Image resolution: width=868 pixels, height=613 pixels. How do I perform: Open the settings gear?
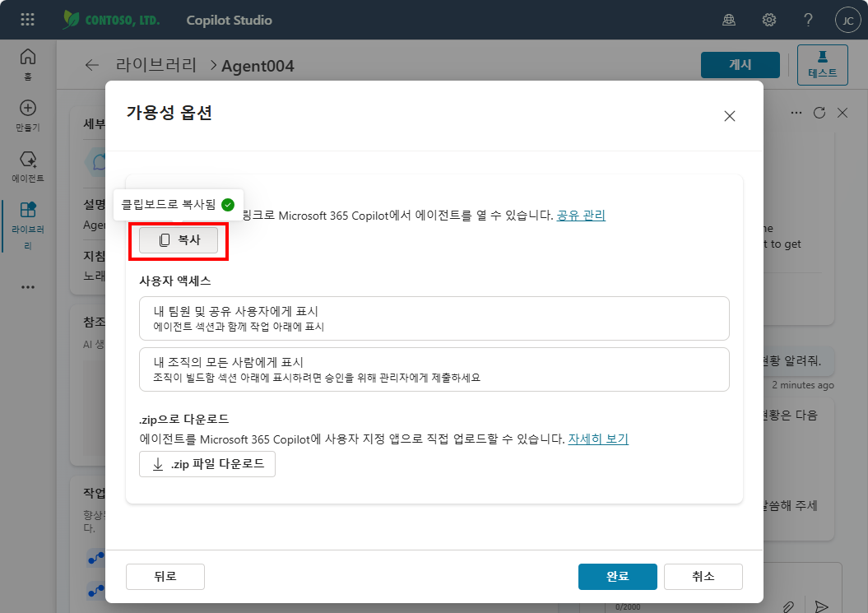[x=769, y=21]
